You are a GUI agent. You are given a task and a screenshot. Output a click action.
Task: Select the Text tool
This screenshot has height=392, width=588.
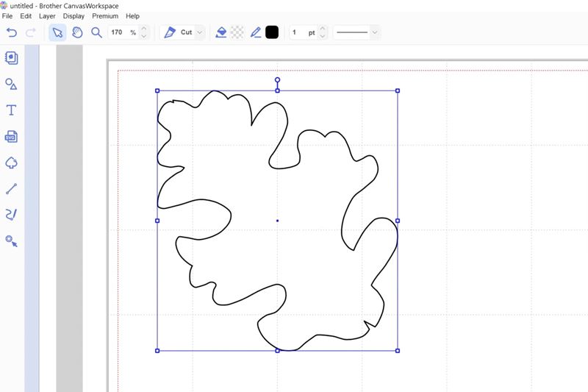point(11,110)
